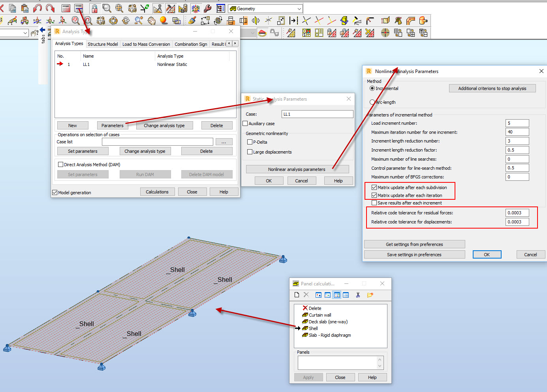Click the yellow box section icon in toolbar
547x392 pixels.
[344, 21]
